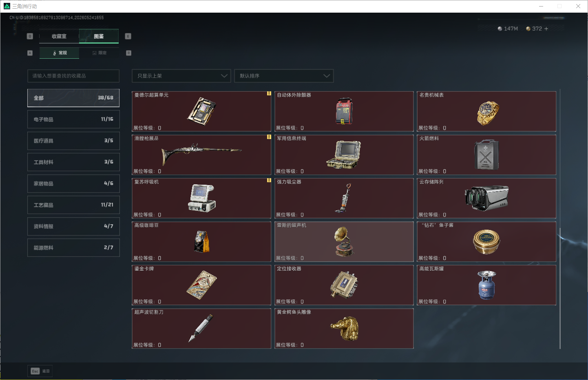Screen dimensions: 588x380
Task: Select the blue high-energy gas canister
Action: [x=487, y=285]
